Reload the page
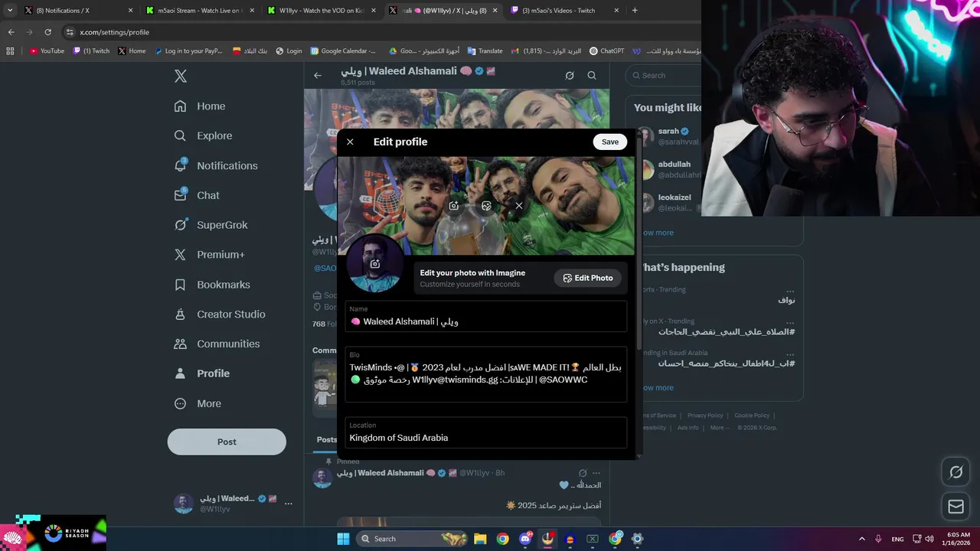Viewport: 980px width, 551px height. (47, 32)
